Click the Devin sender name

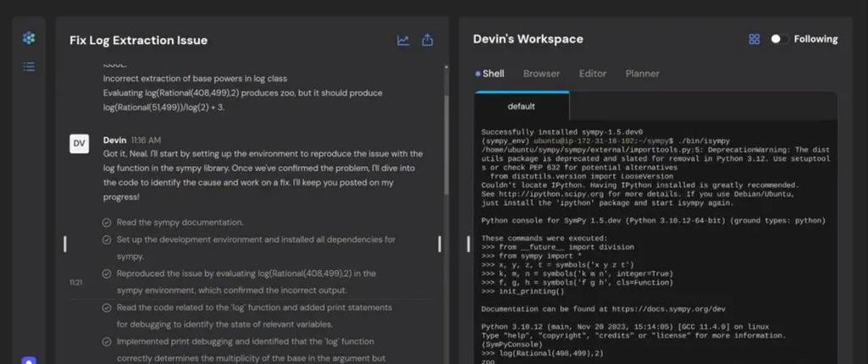pyautogui.click(x=114, y=140)
